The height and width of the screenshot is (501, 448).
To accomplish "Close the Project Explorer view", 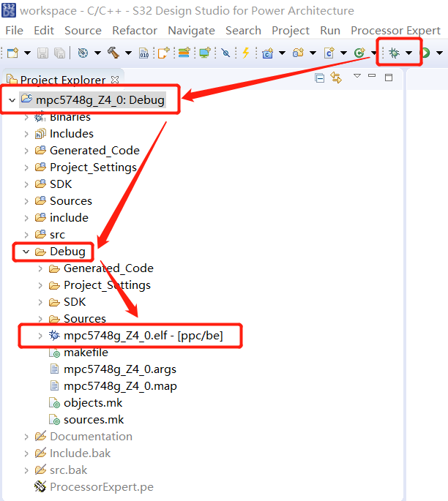I will 115,80.
